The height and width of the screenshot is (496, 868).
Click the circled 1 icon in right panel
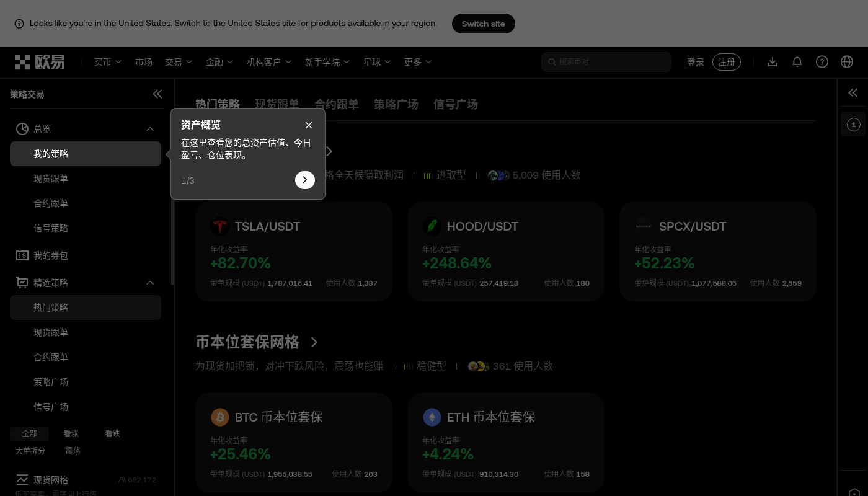853,125
